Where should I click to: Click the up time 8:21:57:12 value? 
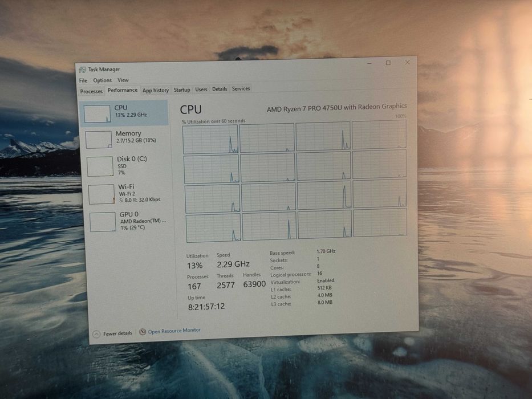pyautogui.click(x=206, y=307)
